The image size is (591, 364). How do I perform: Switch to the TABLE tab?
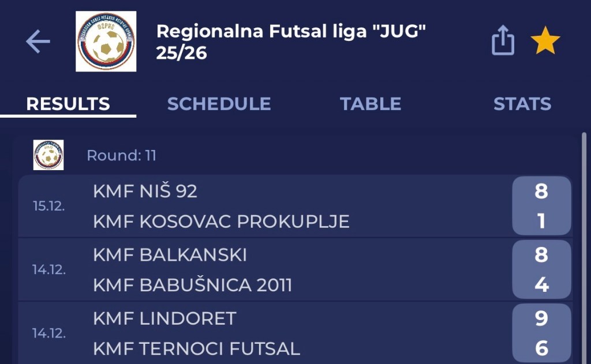371,104
